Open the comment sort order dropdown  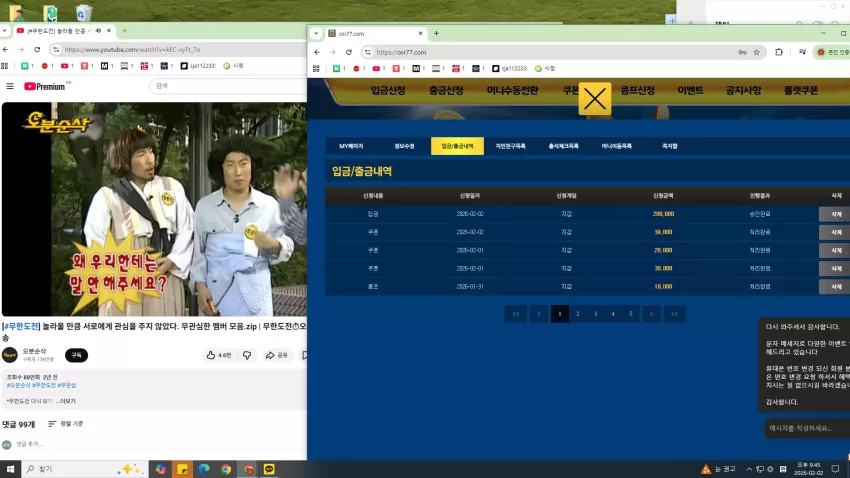coord(66,424)
